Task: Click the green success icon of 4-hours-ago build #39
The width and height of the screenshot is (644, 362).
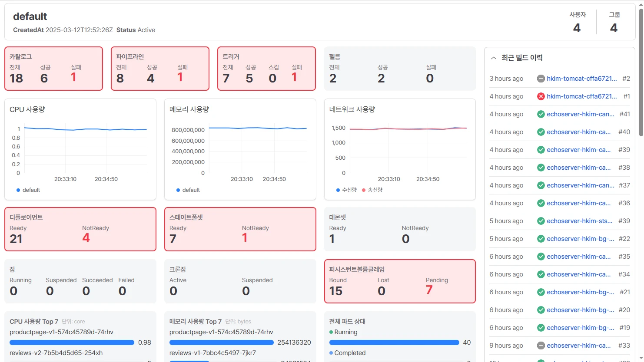Action: pos(541,150)
